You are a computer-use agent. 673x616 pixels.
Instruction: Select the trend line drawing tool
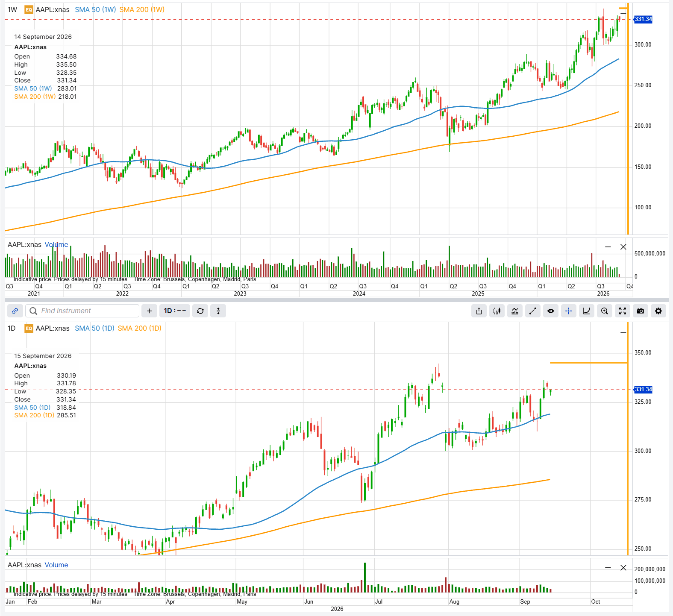pyautogui.click(x=533, y=311)
